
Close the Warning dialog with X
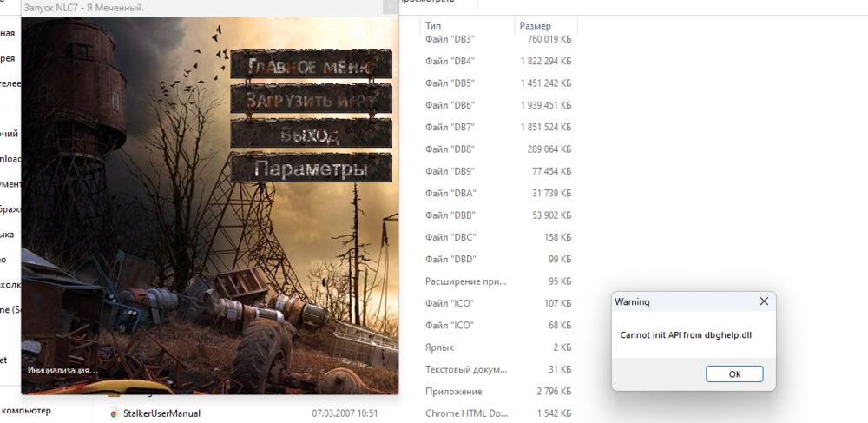pyautogui.click(x=764, y=301)
